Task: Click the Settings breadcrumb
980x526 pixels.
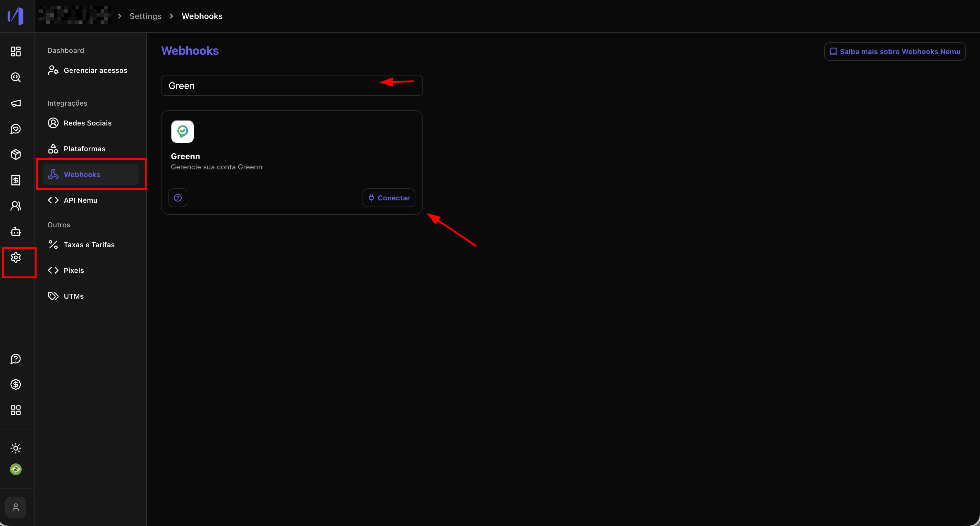Action: [145, 16]
